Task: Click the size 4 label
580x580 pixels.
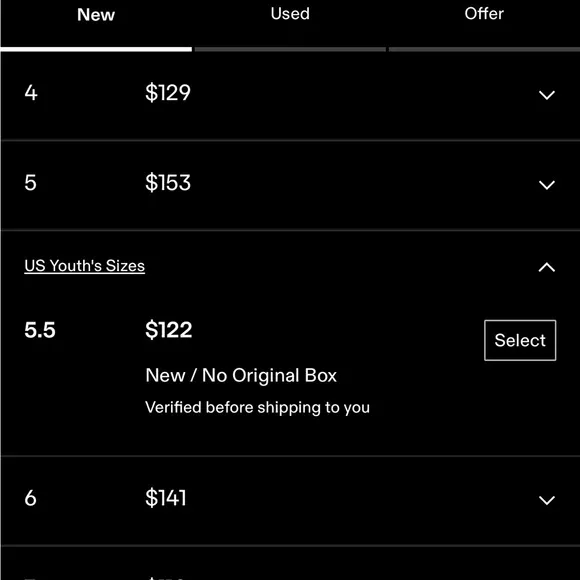Action: coord(31,92)
